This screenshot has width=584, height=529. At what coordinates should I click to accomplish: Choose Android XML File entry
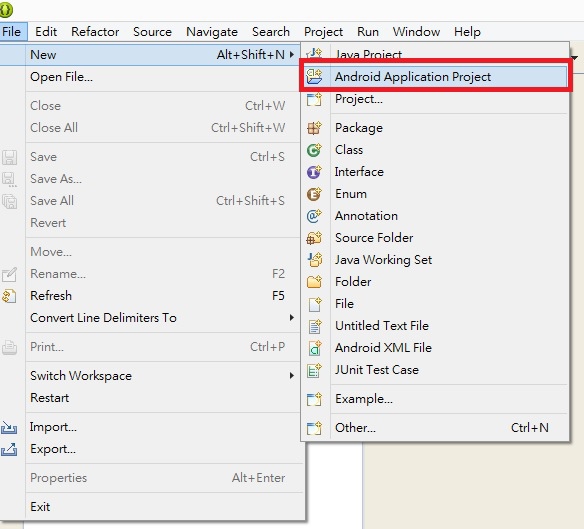435,348
